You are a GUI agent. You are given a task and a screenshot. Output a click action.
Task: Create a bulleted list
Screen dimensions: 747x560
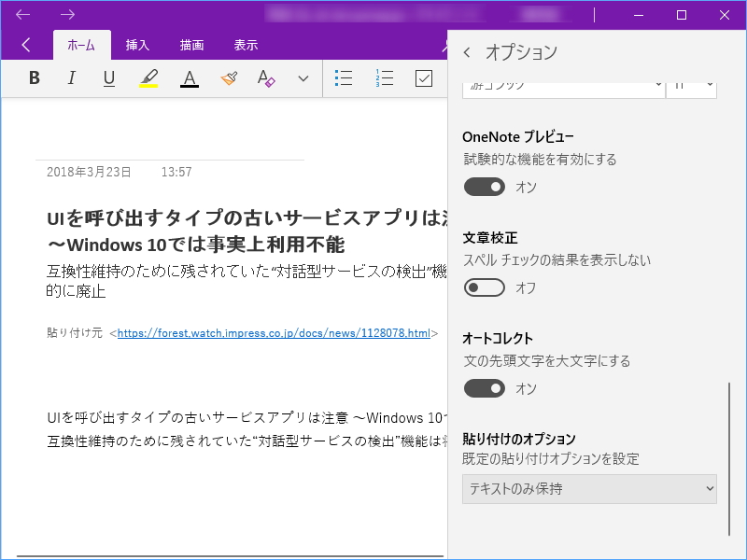(344, 78)
